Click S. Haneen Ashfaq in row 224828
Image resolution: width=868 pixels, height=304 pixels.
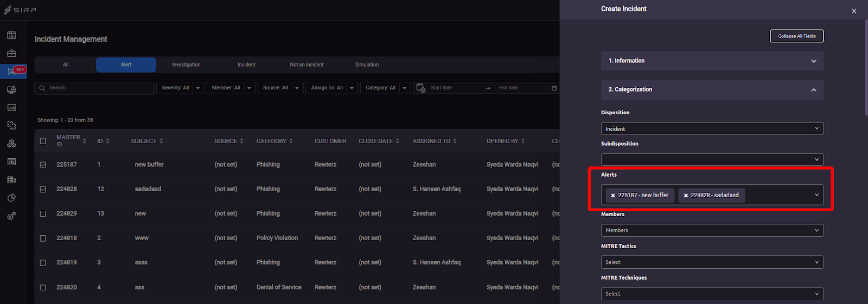point(437,189)
